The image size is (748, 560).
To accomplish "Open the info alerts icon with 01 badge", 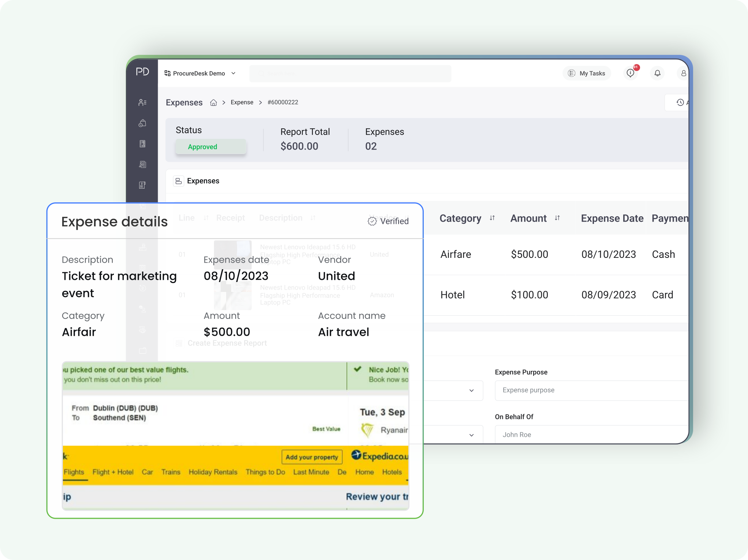I will click(x=631, y=73).
